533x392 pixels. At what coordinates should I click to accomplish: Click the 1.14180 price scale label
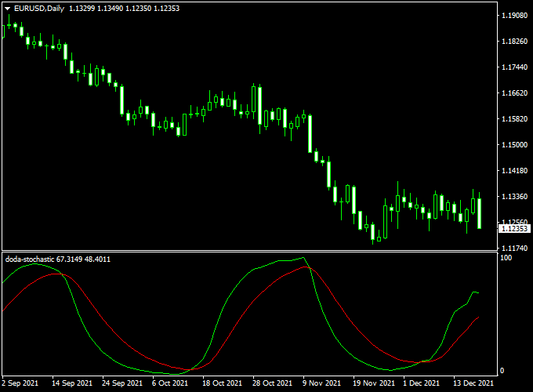[x=515, y=171]
